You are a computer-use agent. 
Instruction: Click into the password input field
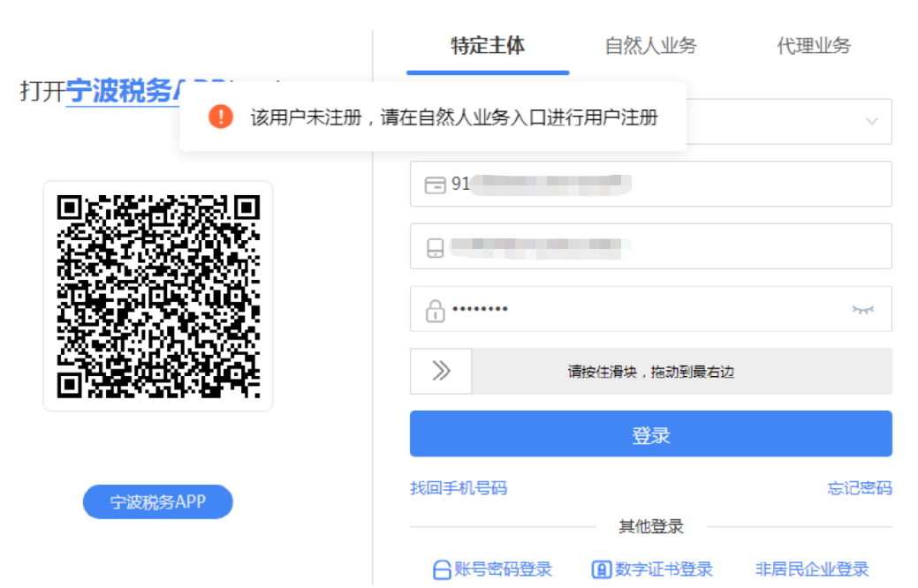[x=651, y=309]
